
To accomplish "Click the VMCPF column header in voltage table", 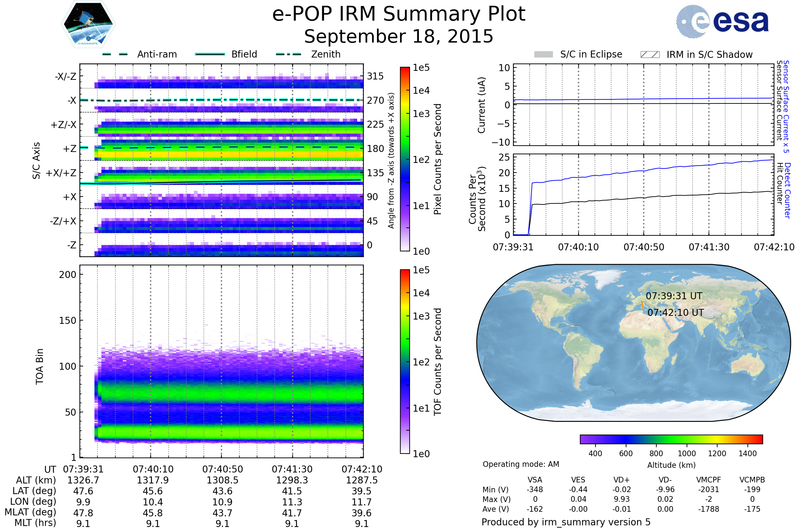I will [708, 480].
